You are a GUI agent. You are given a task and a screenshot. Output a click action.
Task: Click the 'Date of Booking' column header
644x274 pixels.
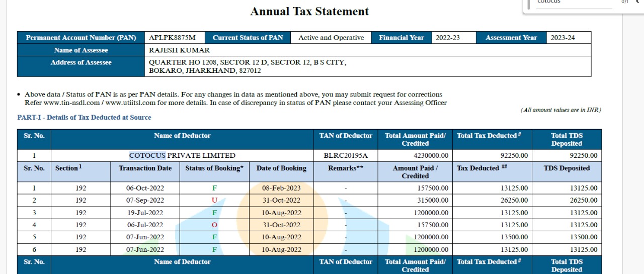click(x=281, y=168)
